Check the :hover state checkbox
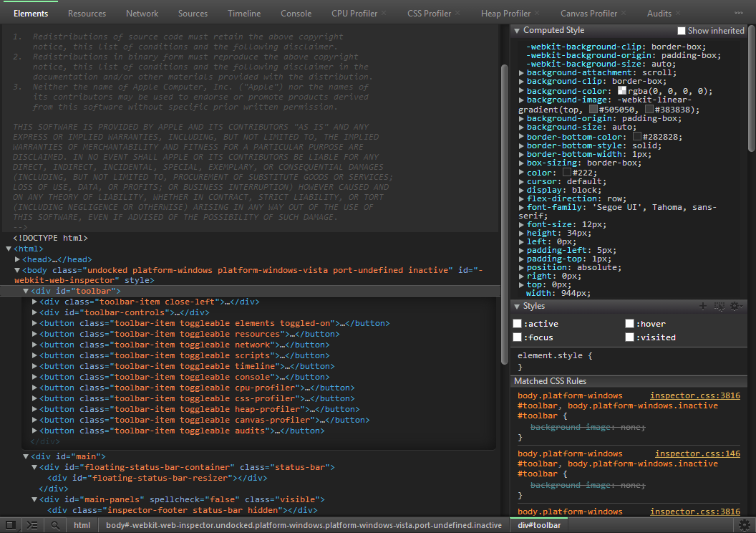This screenshot has height=533, width=756. click(629, 323)
